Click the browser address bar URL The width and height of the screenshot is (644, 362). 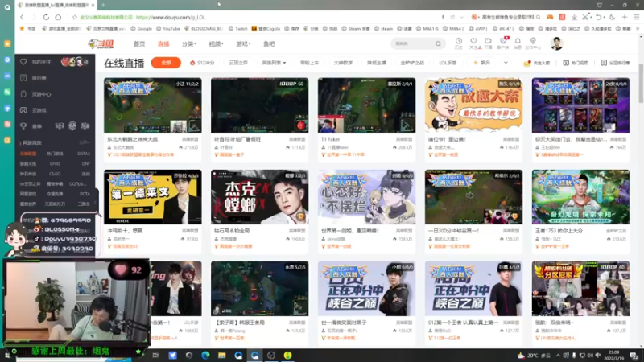pyautogui.click(x=171, y=17)
